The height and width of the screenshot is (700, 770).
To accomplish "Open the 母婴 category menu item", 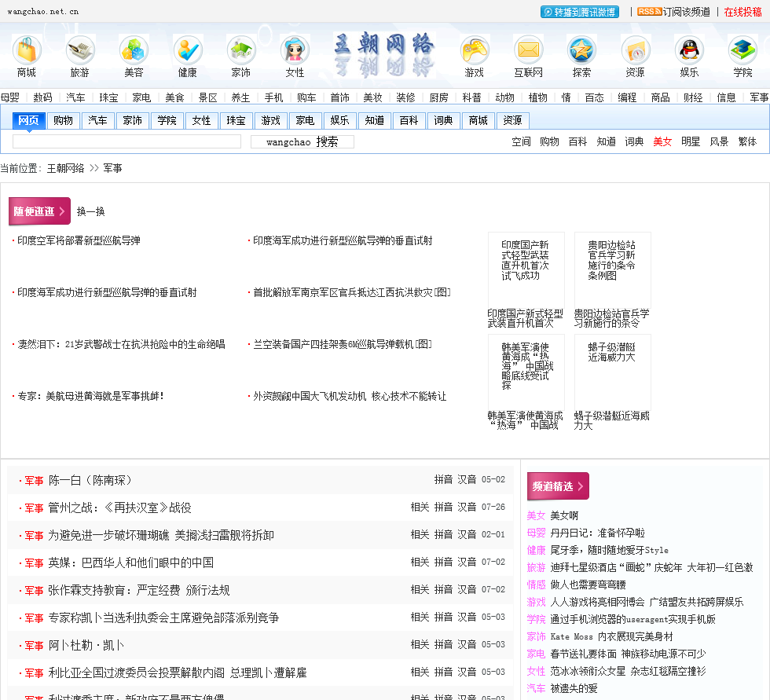I will point(9,97).
